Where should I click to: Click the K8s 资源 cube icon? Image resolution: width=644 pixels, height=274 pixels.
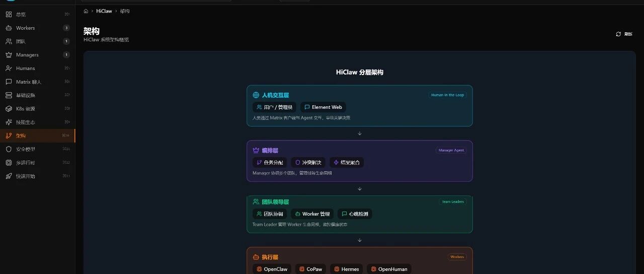click(x=9, y=109)
